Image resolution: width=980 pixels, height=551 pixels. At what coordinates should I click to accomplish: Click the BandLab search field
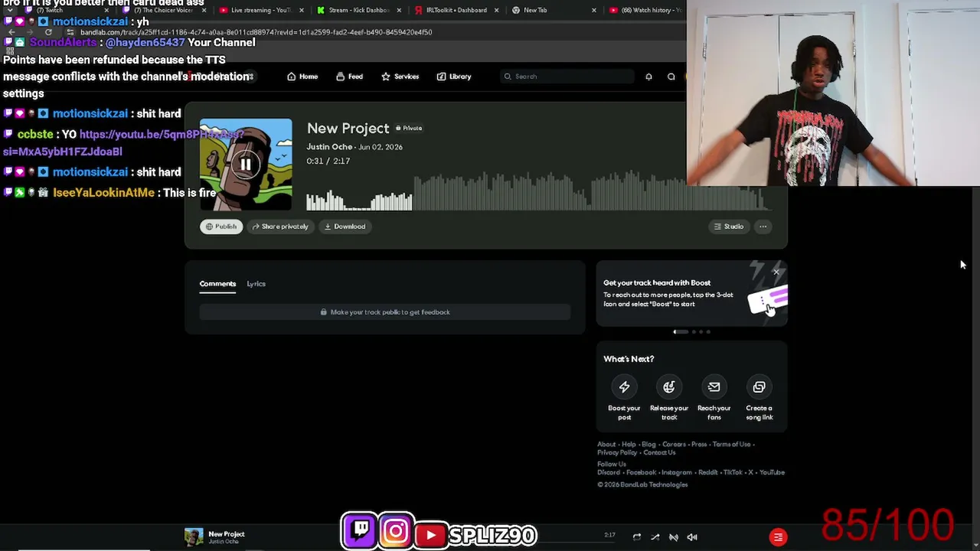pyautogui.click(x=567, y=77)
